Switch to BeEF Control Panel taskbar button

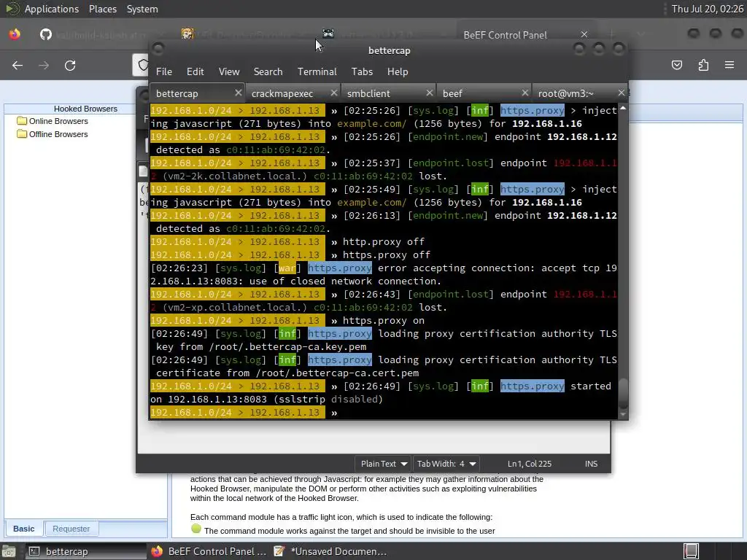tap(209, 551)
